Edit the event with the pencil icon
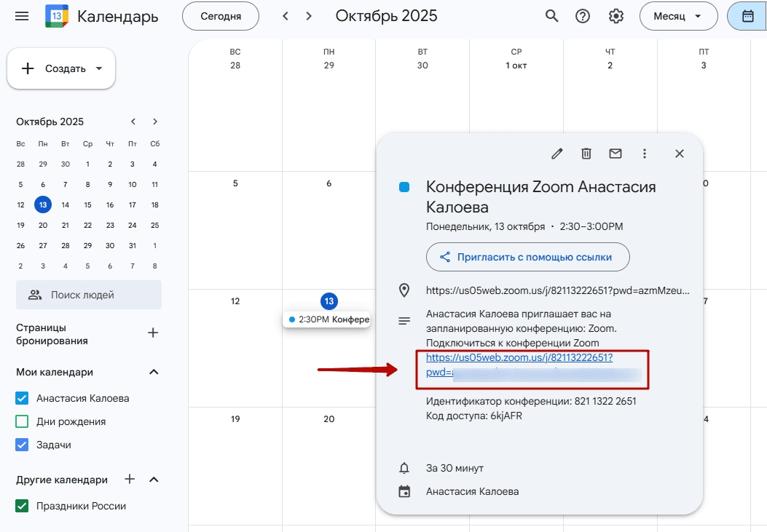This screenshot has width=767, height=532. point(556,154)
